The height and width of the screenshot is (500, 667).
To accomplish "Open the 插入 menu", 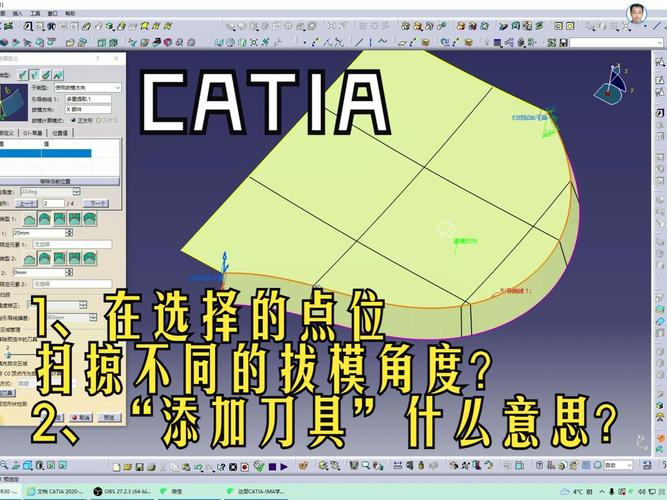I will [x=17, y=14].
